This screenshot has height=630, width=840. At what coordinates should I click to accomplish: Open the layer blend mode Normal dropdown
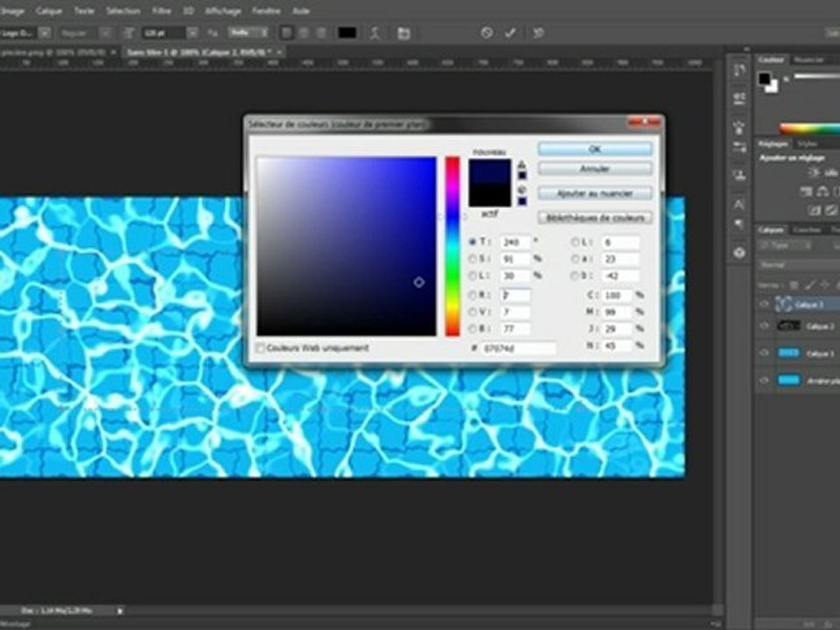pos(799,265)
